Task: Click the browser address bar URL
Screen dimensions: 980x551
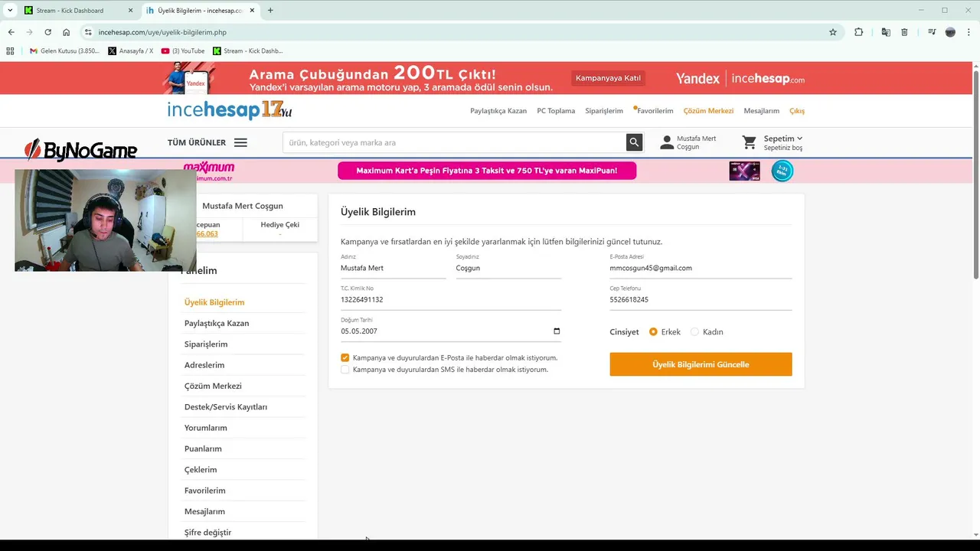Action: [162, 32]
